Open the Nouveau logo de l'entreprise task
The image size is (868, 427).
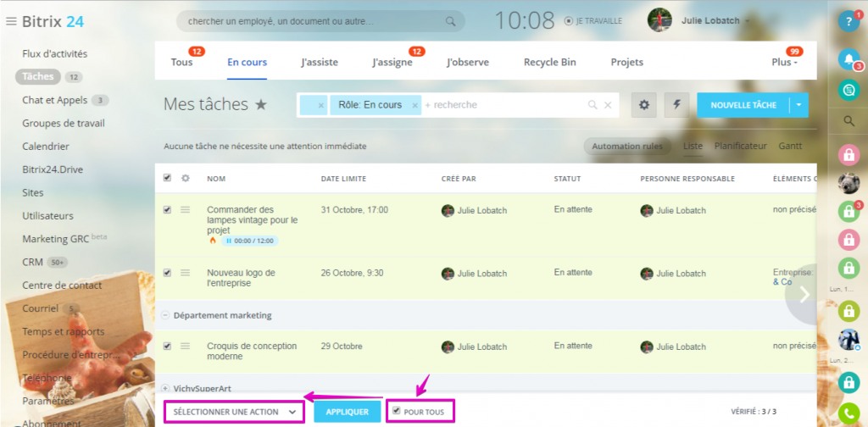pos(241,278)
